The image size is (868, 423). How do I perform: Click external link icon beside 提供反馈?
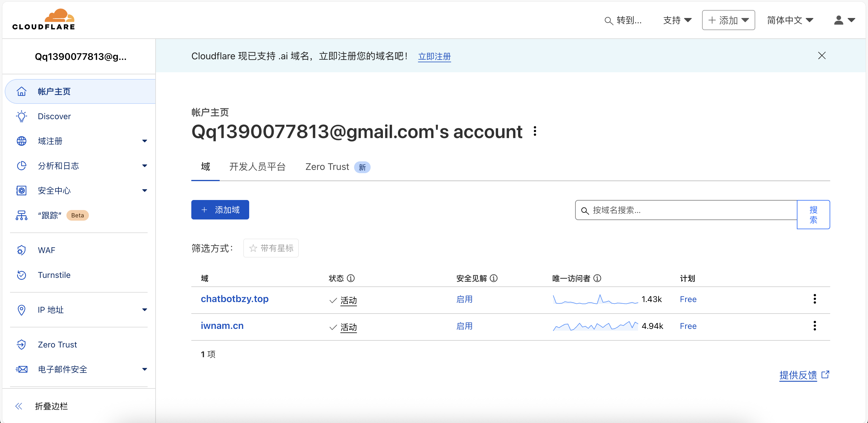click(825, 375)
